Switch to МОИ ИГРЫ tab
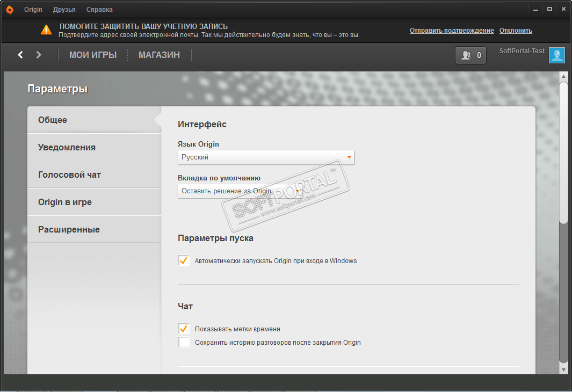572x392 pixels. click(x=93, y=55)
